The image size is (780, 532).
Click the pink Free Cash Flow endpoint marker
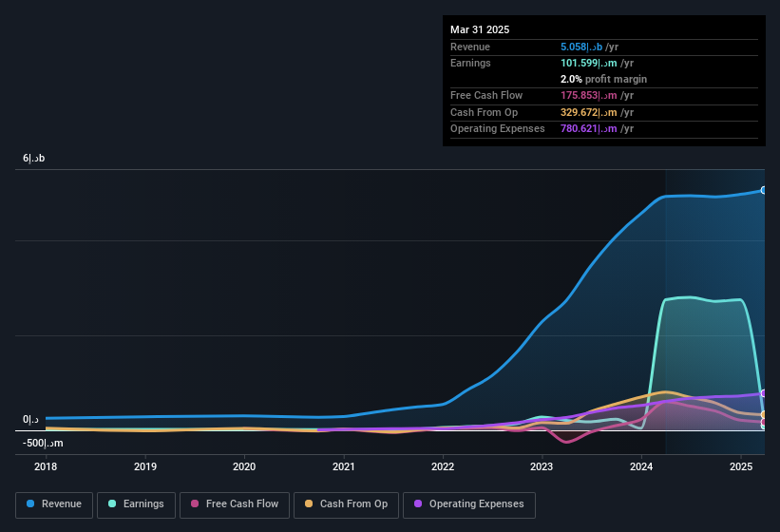tap(764, 422)
